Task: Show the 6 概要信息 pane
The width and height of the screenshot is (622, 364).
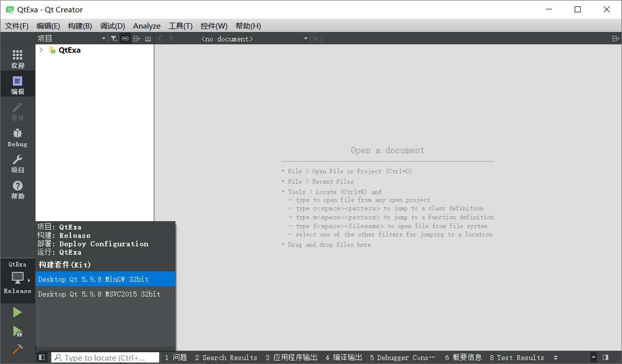Action: pyautogui.click(x=463, y=358)
